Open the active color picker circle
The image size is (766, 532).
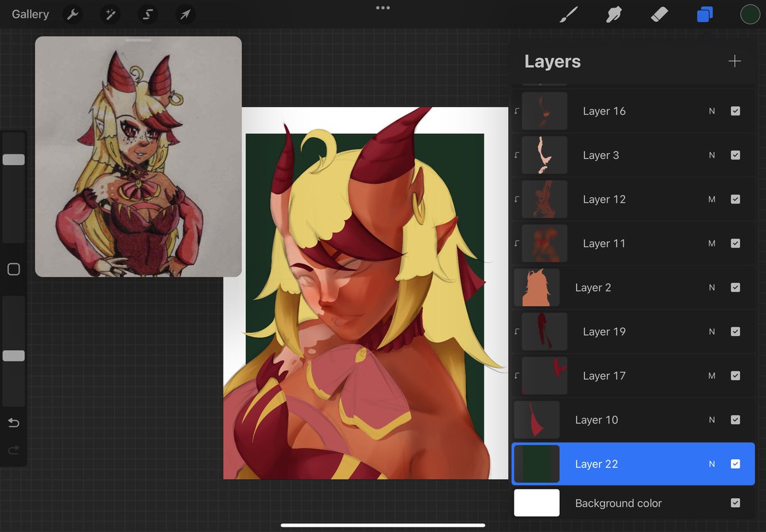coord(750,14)
